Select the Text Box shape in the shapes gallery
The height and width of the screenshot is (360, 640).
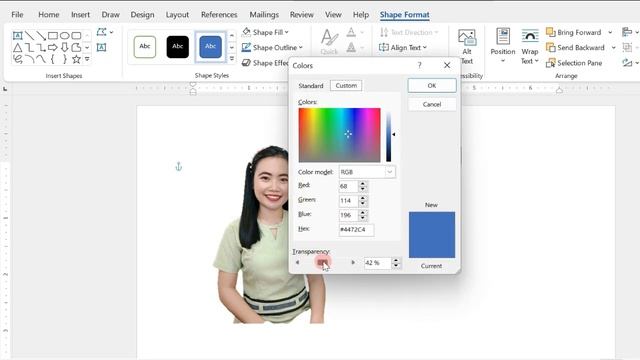click(x=18, y=36)
